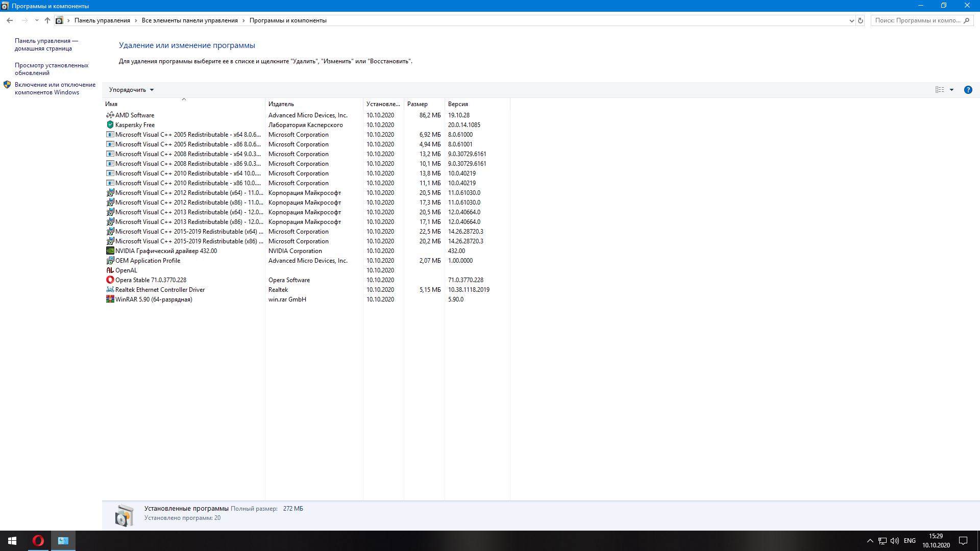Click the WinRAR 5.90 icon
The image size is (980, 551).
coord(110,299)
